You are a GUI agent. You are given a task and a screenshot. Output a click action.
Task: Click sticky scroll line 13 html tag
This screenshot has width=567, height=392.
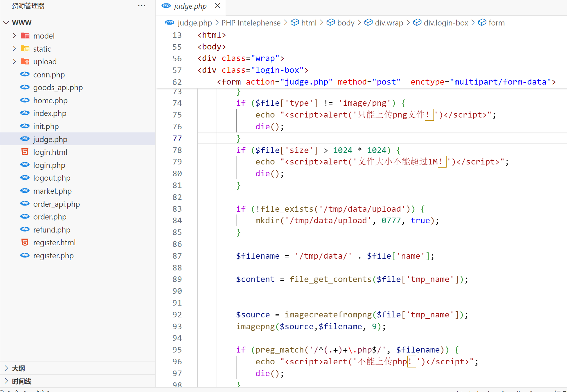pyautogui.click(x=212, y=35)
